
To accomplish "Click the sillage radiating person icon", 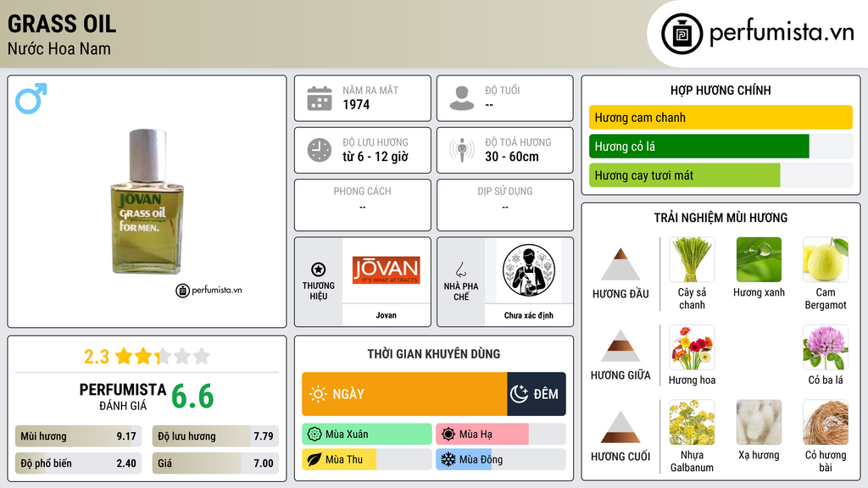I will (x=462, y=150).
